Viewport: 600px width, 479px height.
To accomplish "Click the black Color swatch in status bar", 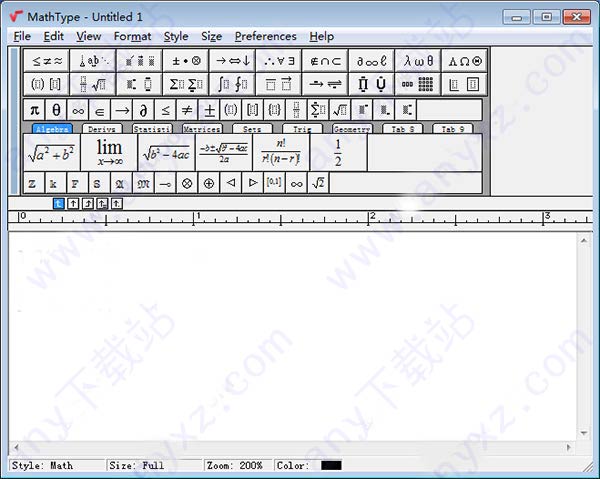I will click(x=331, y=466).
